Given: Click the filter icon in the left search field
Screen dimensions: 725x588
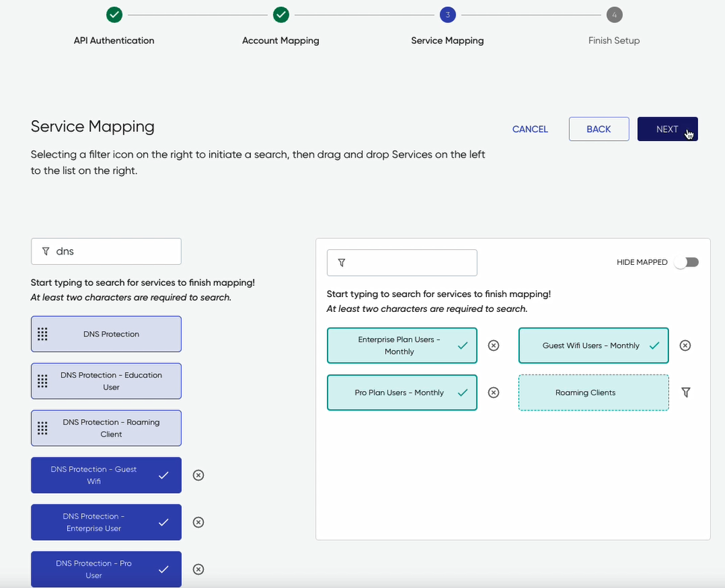Looking at the screenshot, I should click(x=46, y=251).
